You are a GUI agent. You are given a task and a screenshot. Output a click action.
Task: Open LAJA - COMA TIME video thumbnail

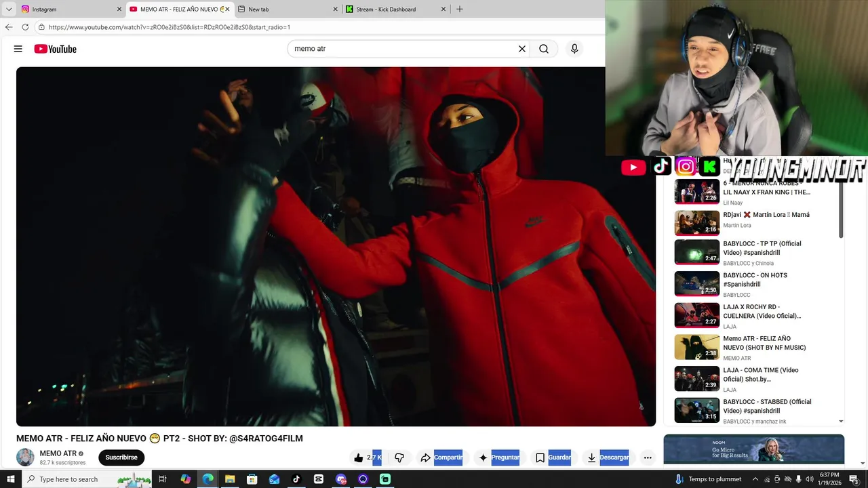point(696,378)
